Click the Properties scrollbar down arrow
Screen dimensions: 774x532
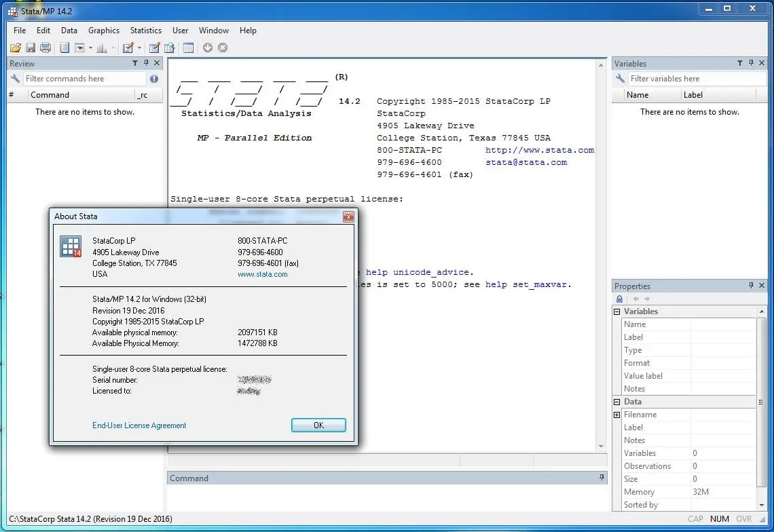coord(762,506)
